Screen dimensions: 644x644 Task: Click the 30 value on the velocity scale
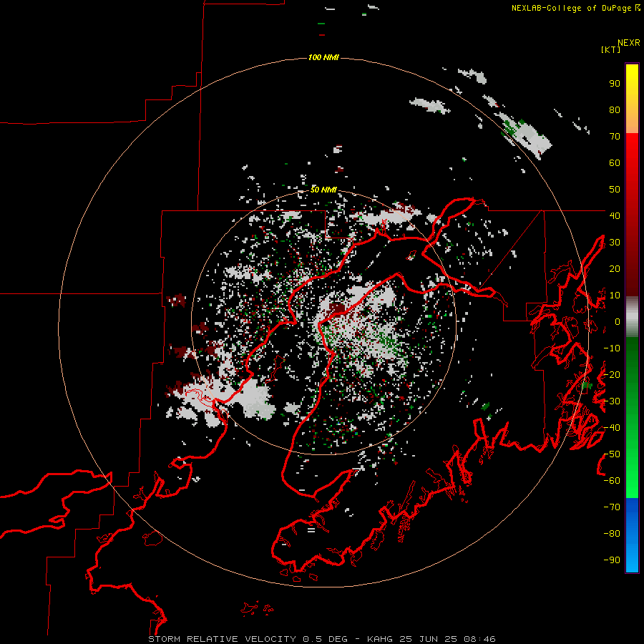(x=615, y=243)
